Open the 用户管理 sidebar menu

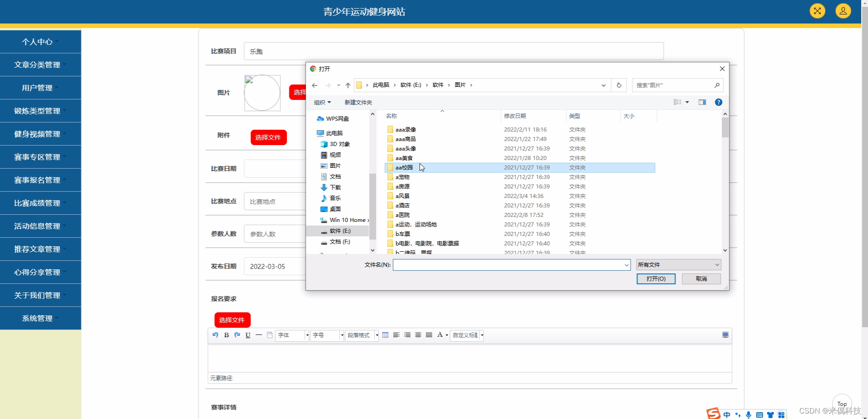41,88
